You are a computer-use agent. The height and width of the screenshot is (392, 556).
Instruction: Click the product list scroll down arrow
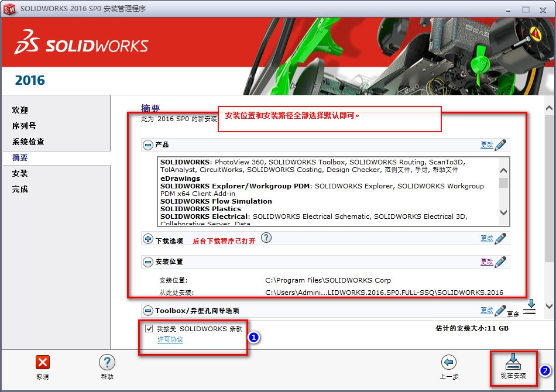pyautogui.click(x=503, y=212)
